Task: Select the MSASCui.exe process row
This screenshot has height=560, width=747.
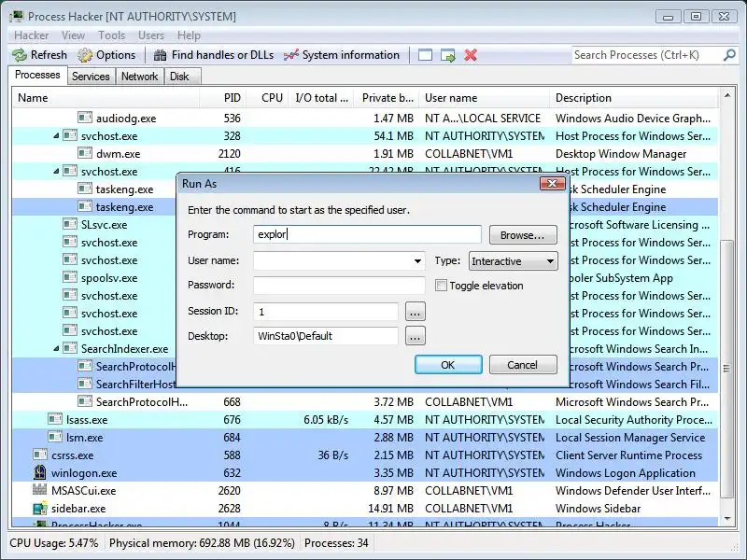Action: [x=365, y=491]
